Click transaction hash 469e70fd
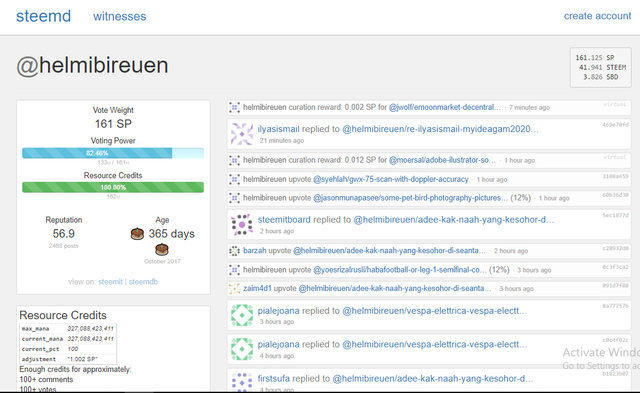640x393 pixels. [615, 125]
